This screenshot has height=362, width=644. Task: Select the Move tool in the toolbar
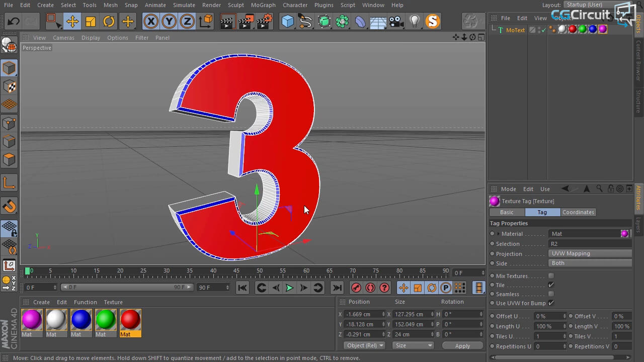tap(72, 21)
